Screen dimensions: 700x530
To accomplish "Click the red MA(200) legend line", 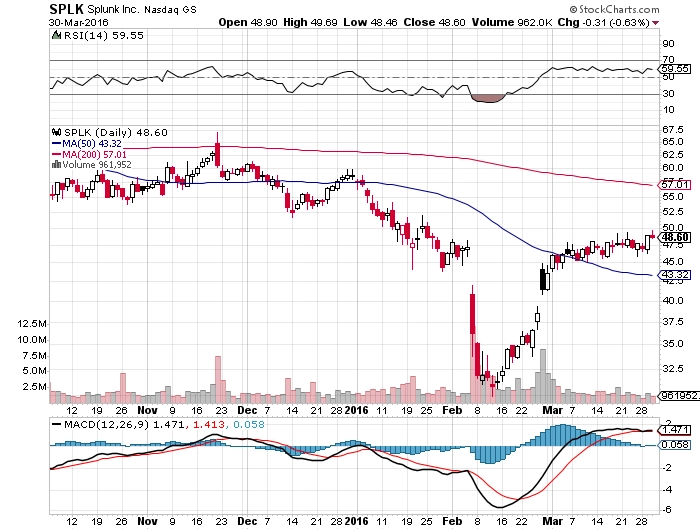I will 56,154.
